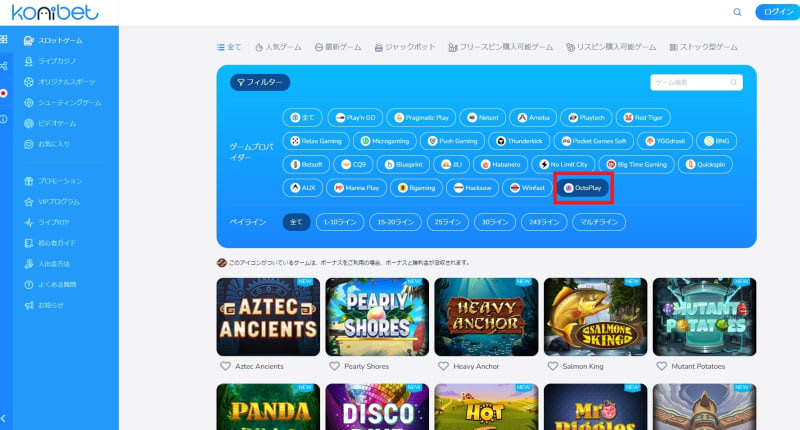Click the guide icon for 初心者ガイド
The width and height of the screenshot is (800, 430).
[29, 243]
